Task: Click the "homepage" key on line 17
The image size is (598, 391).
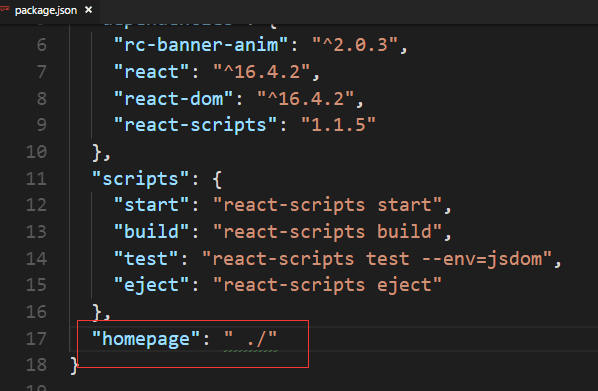Action: tap(146, 339)
